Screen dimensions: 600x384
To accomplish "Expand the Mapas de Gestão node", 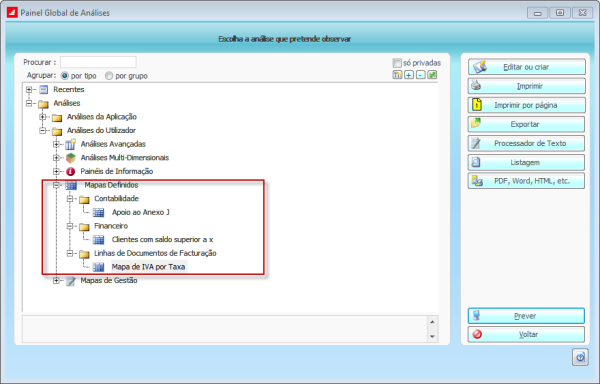I will point(56,281).
